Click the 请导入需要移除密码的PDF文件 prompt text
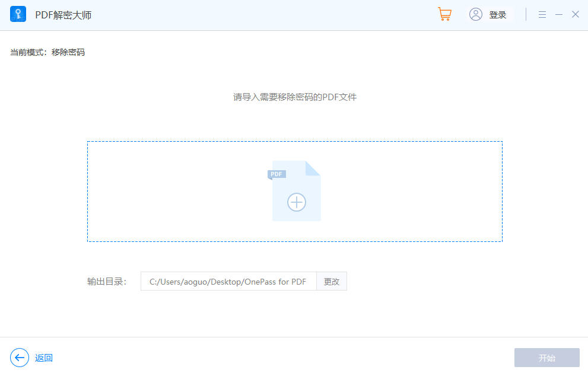The image size is (588, 373). tap(295, 97)
